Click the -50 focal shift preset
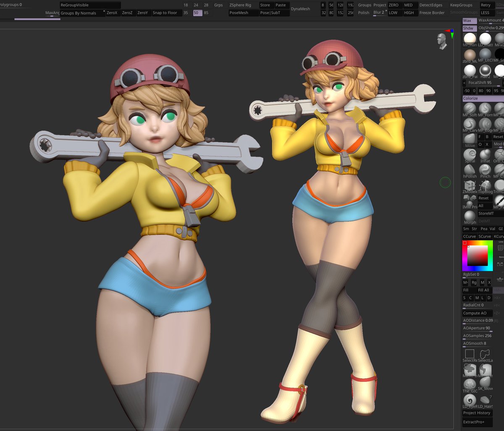The height and width of the screenshot is (431, 504). [467, 91]
